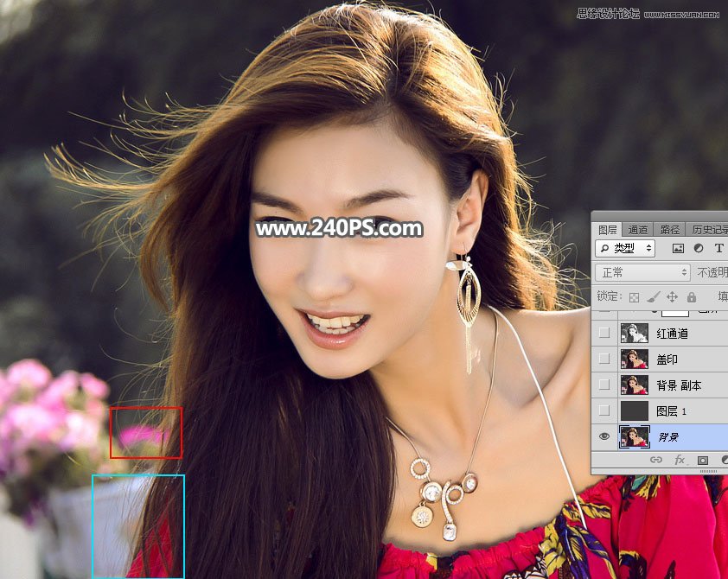
Task: Switch to the 路径 tab
Action: coord(669,230)
